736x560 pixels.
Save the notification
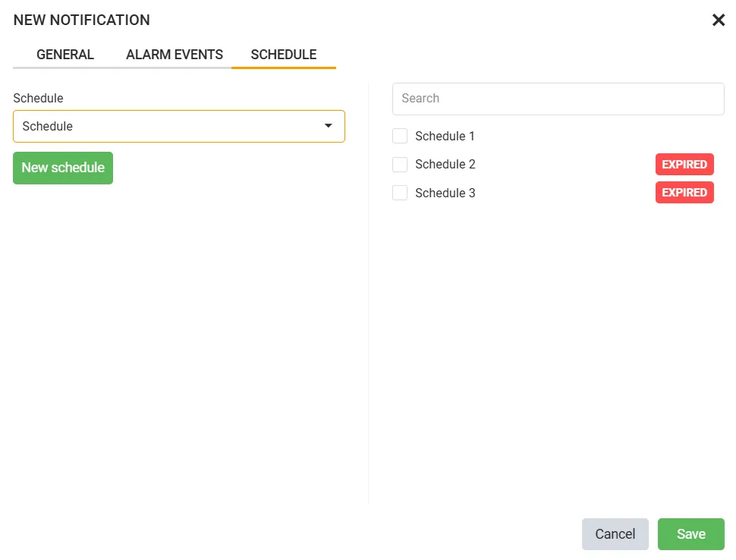coord(691,533)
